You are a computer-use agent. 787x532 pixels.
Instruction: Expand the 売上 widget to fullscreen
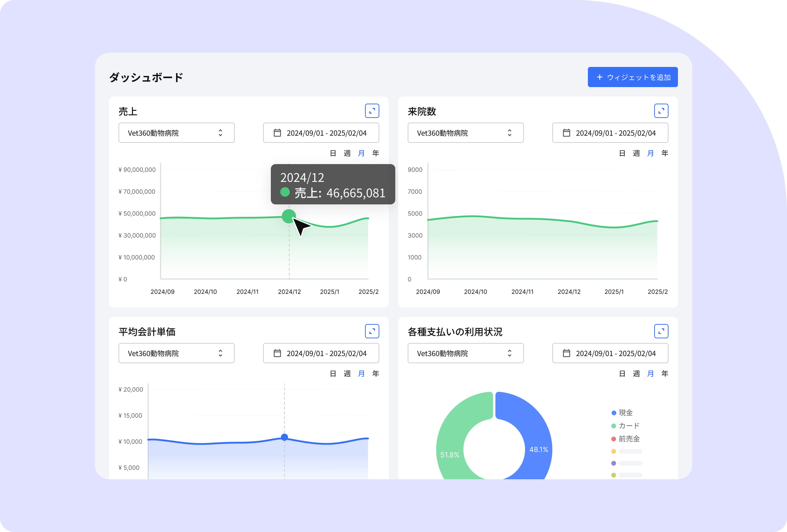coord(372,111)
